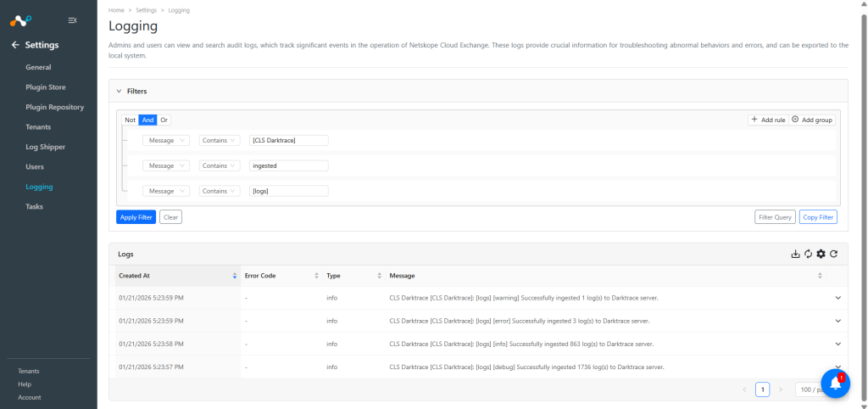Screen dimensions: 868x409
Task: Open Logs table settings gear icon
Action: pos(821,254)
